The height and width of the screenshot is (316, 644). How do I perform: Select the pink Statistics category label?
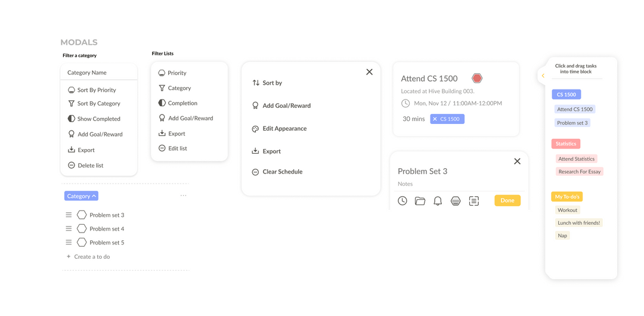click(x=566, y=144)
